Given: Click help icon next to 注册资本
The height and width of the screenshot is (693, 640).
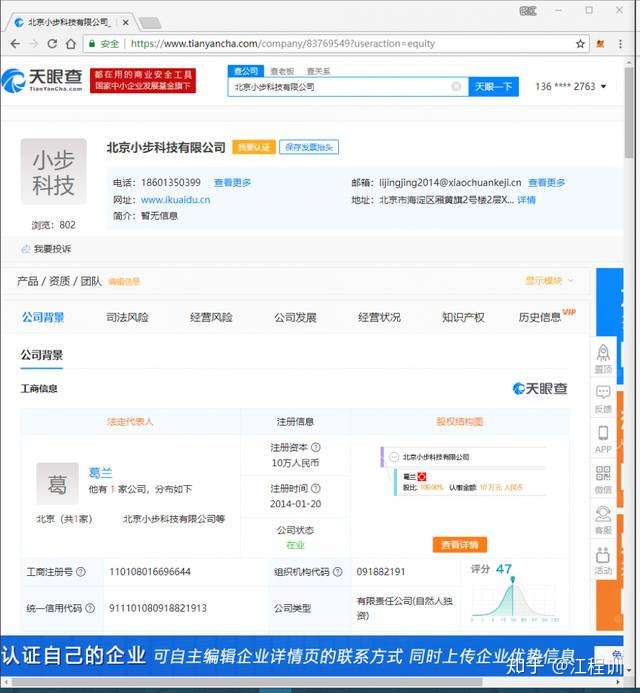Looking at the screenshot, I should click(x=316, y=447).
